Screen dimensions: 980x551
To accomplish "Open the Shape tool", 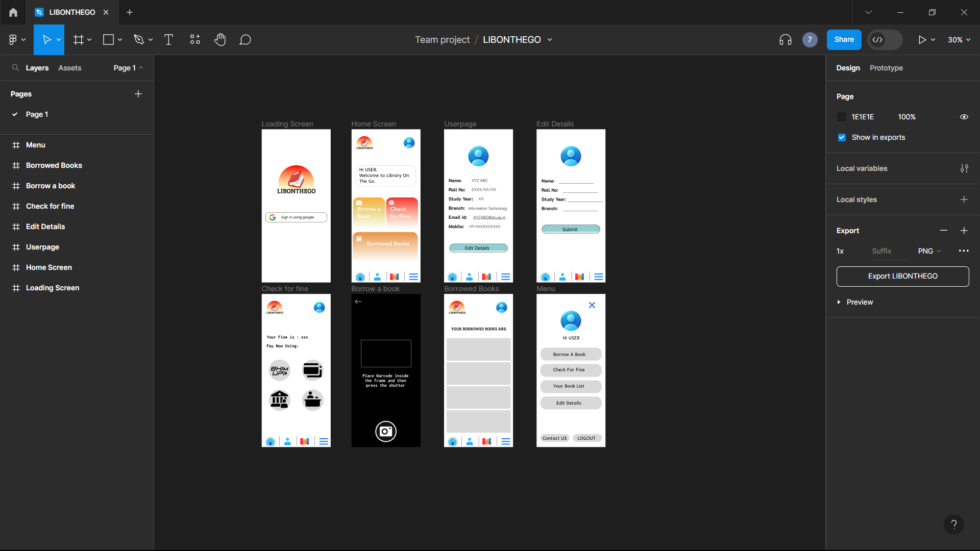I will click(109, 39).
